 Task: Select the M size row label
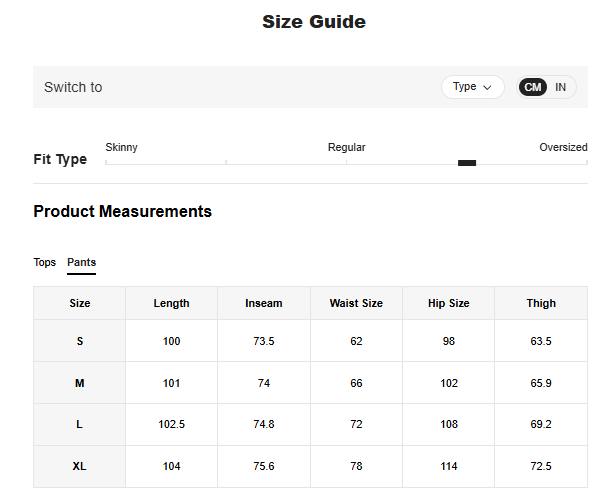click(80, 383)
